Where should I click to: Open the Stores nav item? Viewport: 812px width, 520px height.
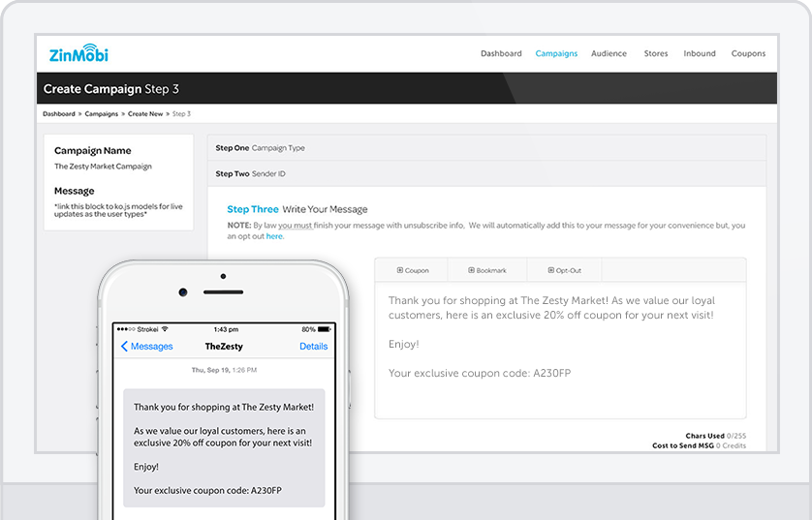pos(656,53)
